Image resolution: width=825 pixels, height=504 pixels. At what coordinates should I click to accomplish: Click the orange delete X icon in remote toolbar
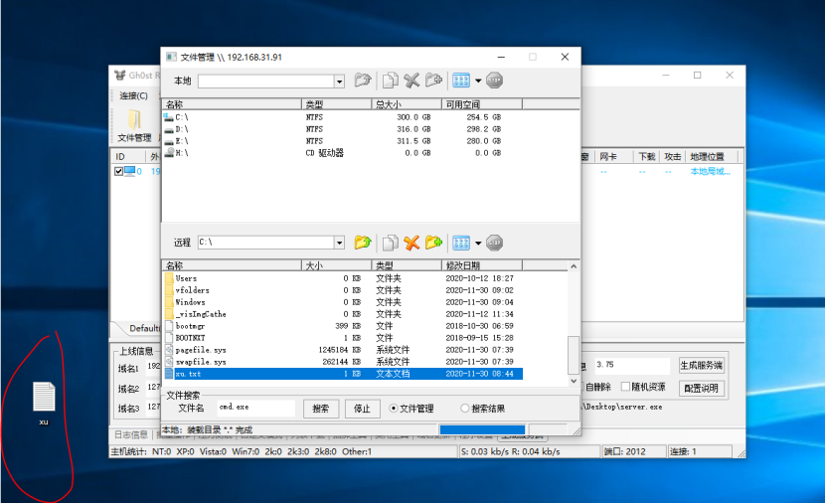[x=412, y=243]
